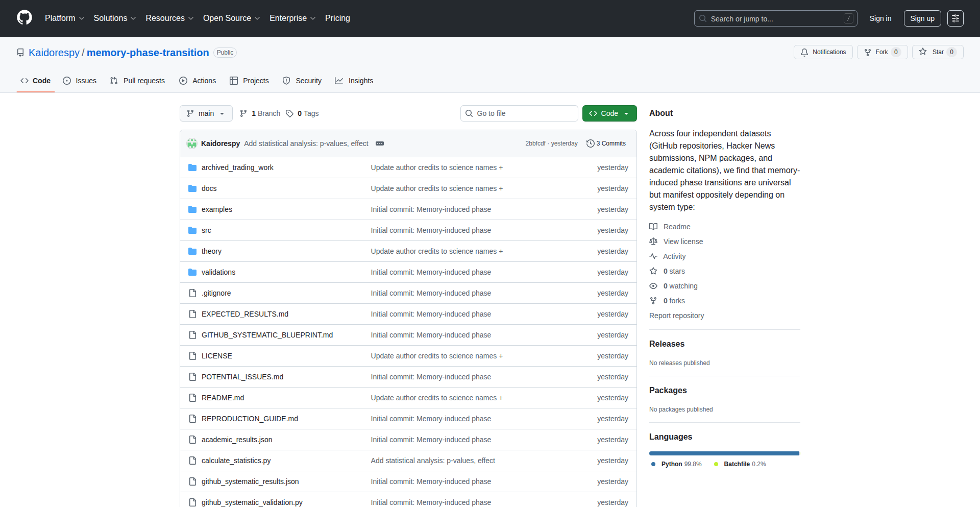Open the main branch selector dropdown
This screenshot has height=507, width=980.
[206, 113]
